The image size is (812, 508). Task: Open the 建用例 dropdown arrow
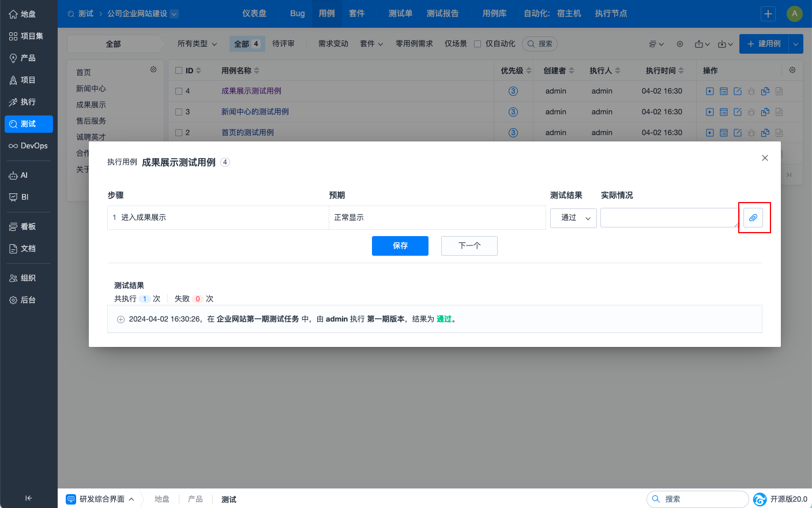796,44
